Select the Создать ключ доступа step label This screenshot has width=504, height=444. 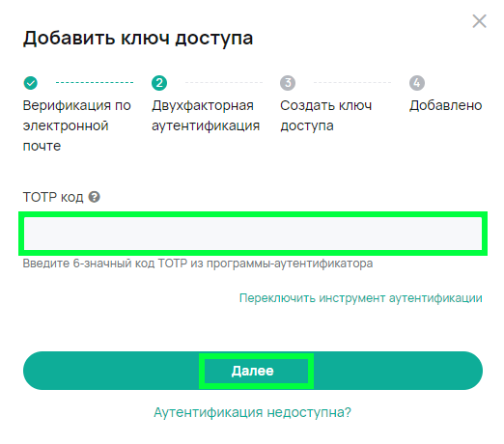[325, 116]
